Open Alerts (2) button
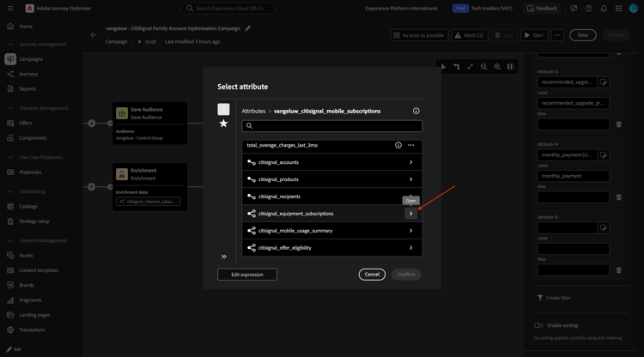Image resolution: width=644 pixels, height=357 pixels. point(470,35)
